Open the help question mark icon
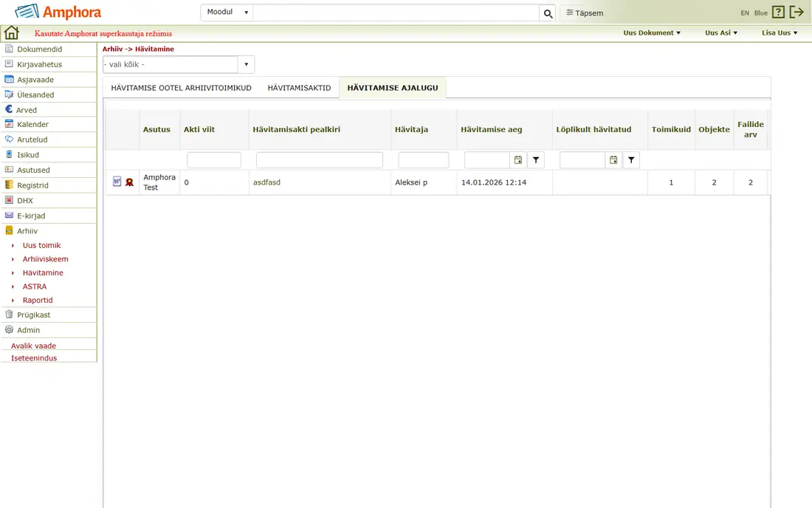 pos(778,13)
